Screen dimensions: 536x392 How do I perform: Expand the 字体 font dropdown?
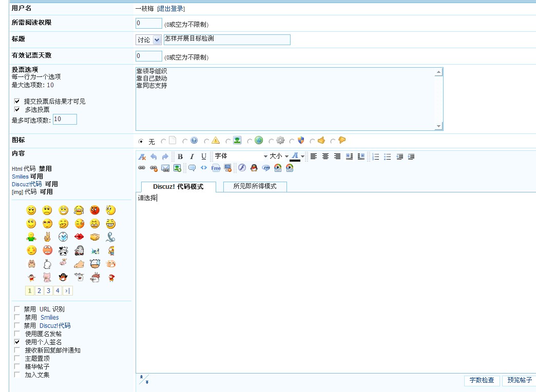tap(241, 156)
